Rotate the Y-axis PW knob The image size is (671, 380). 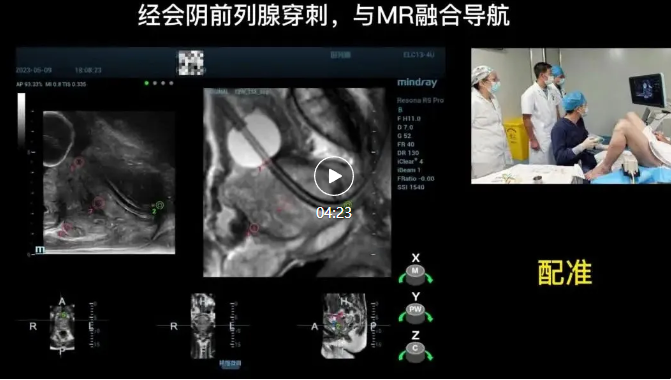[415, 314]
